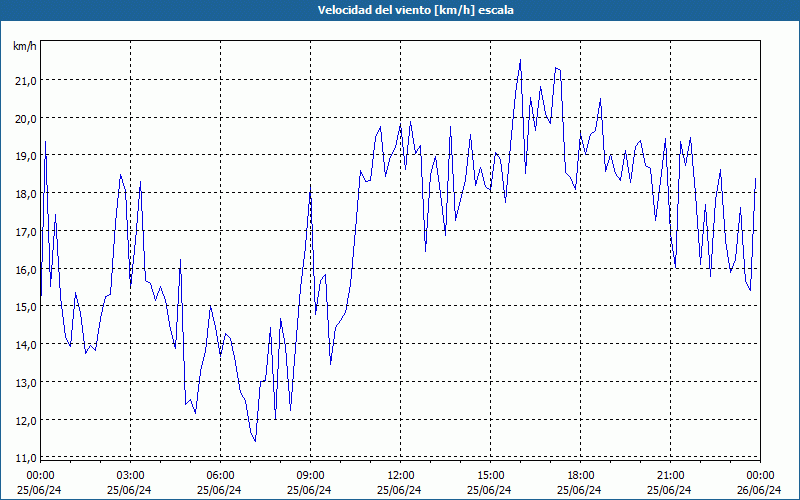
Task: Select the 20,0 value on the y-axis
Action: [26, 118]
